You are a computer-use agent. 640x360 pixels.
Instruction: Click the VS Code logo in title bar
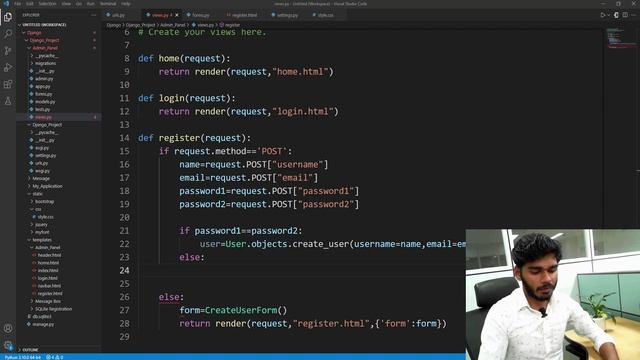(x=6, y=4)
